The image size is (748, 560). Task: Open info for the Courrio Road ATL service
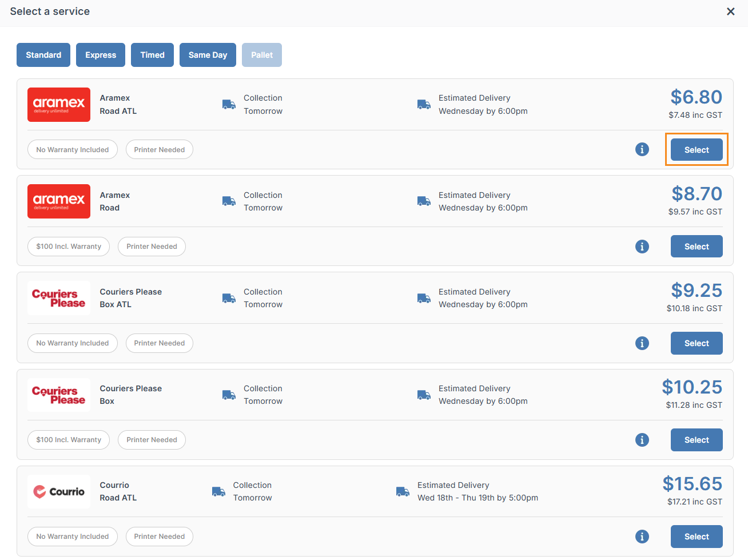[x=642, y=537]
